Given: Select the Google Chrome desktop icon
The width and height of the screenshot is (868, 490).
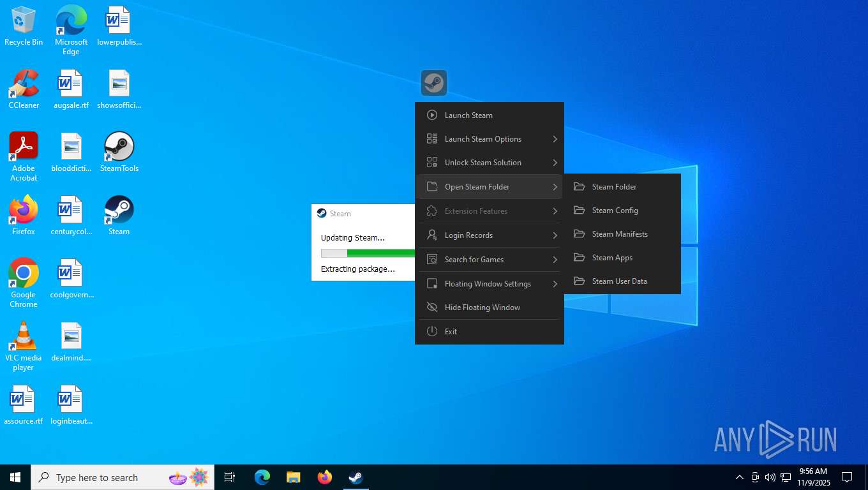Looking at the screenshot, I should (24, 283).
